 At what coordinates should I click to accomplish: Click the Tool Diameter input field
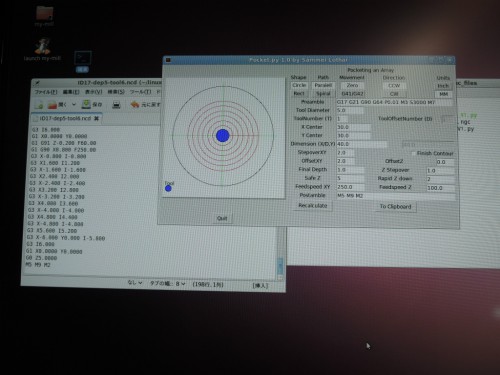pyautogui.click(x=350, y=110)
